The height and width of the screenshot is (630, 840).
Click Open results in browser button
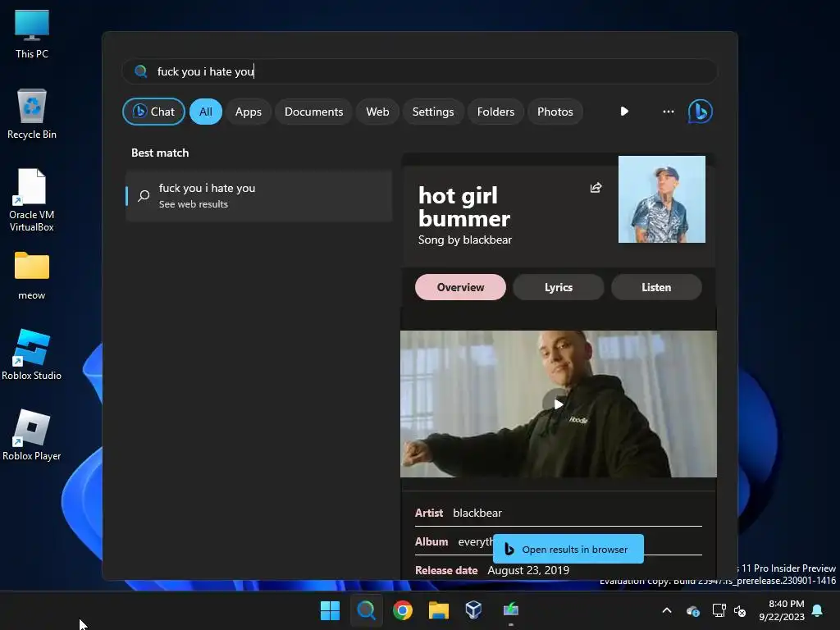pyautogui.click(x=568, y=549)
